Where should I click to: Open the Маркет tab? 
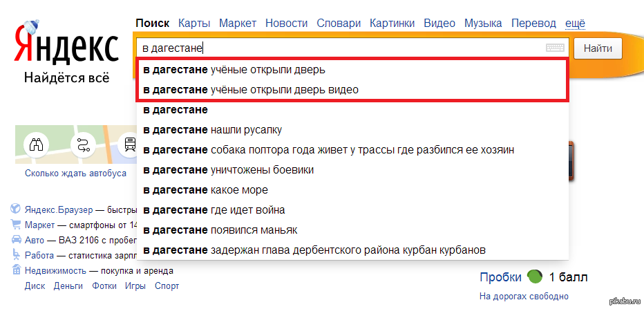pyautogui.click(x=238, y=24)
